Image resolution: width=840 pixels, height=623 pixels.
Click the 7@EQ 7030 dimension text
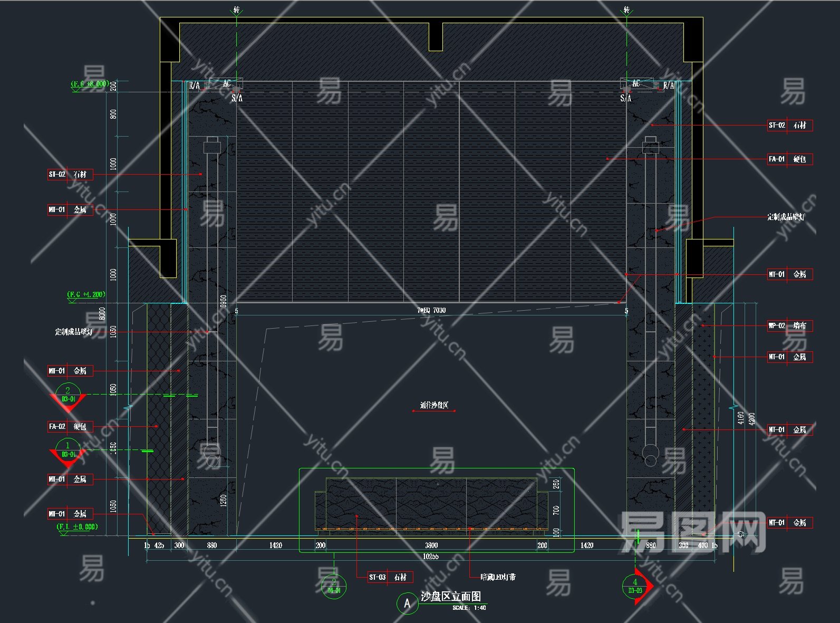(431, 310)
